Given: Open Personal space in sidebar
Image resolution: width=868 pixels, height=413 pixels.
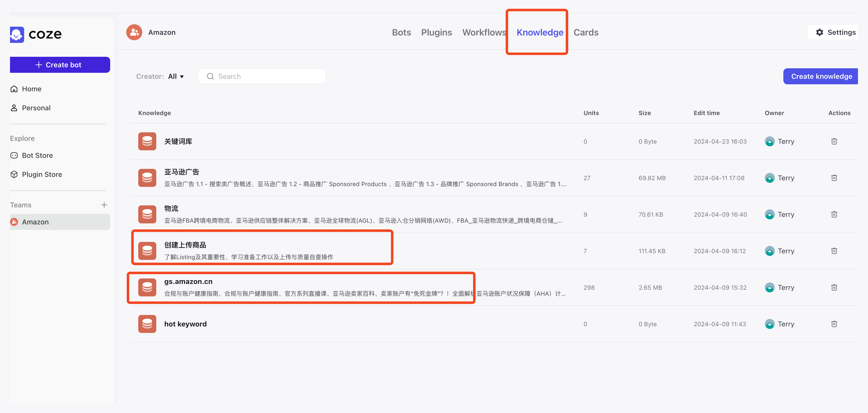Looking at the screenshot, I should [36, 108].
